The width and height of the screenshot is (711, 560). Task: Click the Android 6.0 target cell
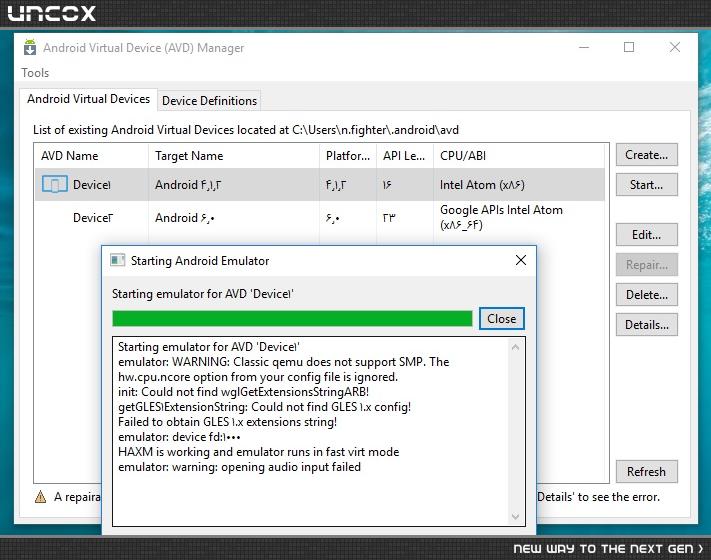[x=185, y=218]
